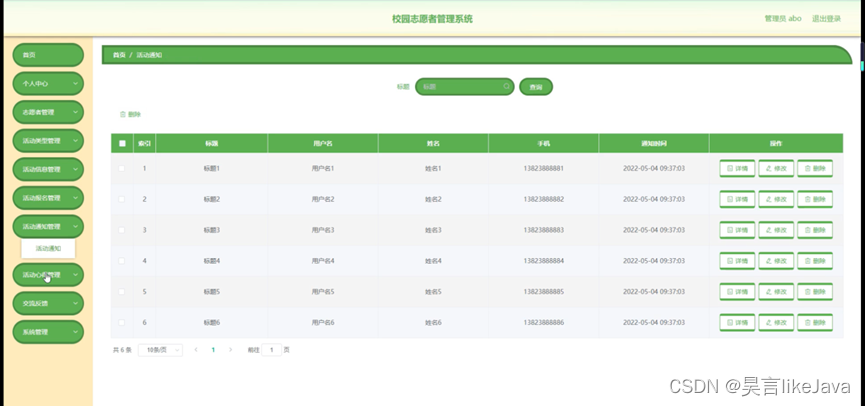Image resolution: width=865 pixels, height=406 pixels.
Task: Click 校园志愿者管理系统 title
Action: pos(432,19)
